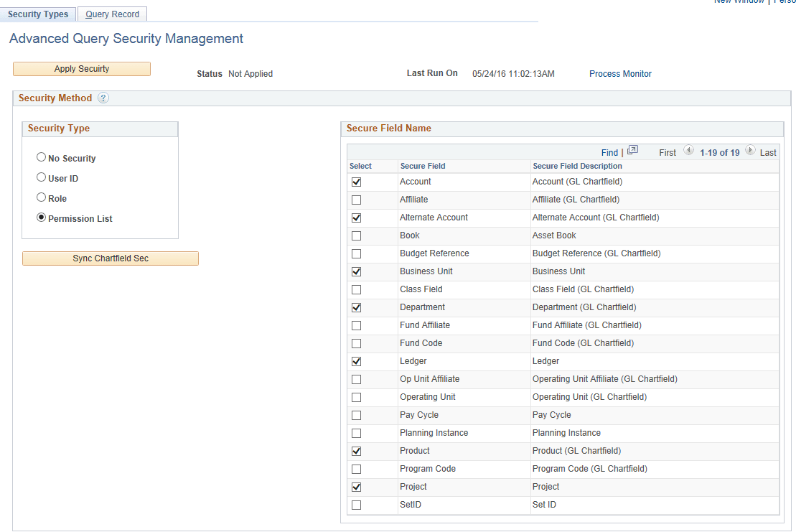Click the Sync Chartfield Sec button
The height and width of the screenshot is (532, 796).
[110, 258]
